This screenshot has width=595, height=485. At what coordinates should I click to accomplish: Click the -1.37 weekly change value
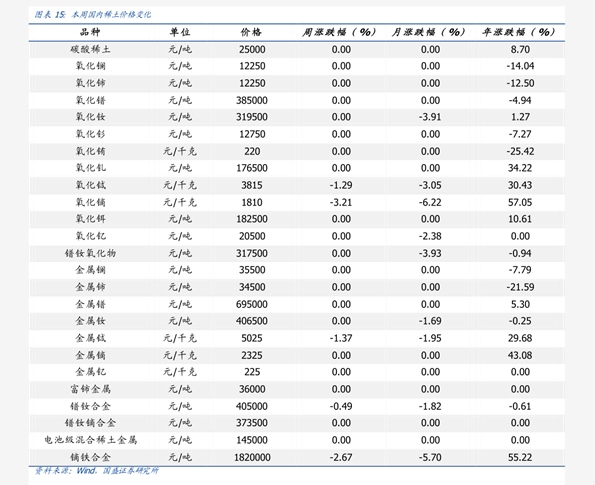point(341,338)
